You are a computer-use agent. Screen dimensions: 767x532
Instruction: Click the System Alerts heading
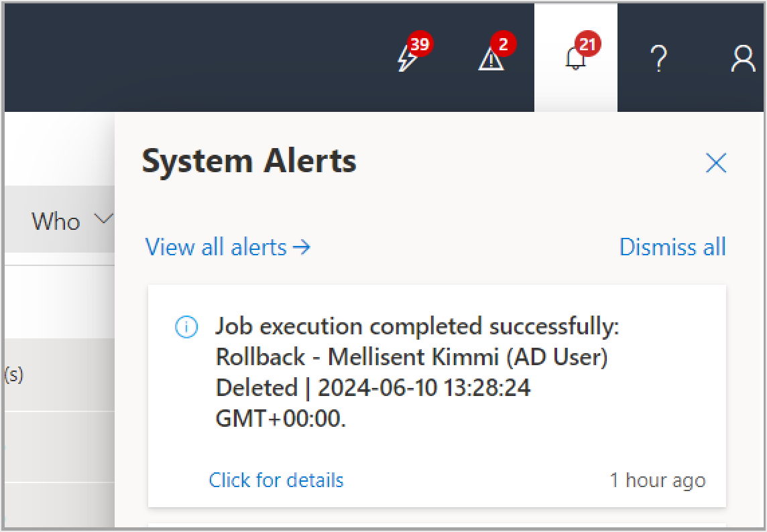[249, 162]
